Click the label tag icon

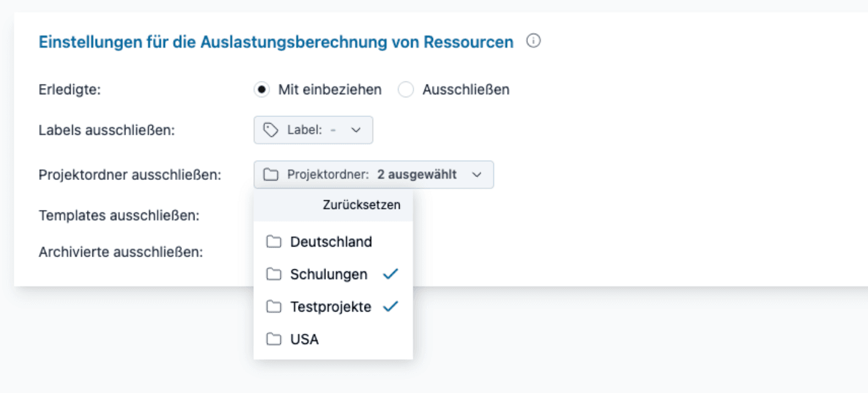270,130
